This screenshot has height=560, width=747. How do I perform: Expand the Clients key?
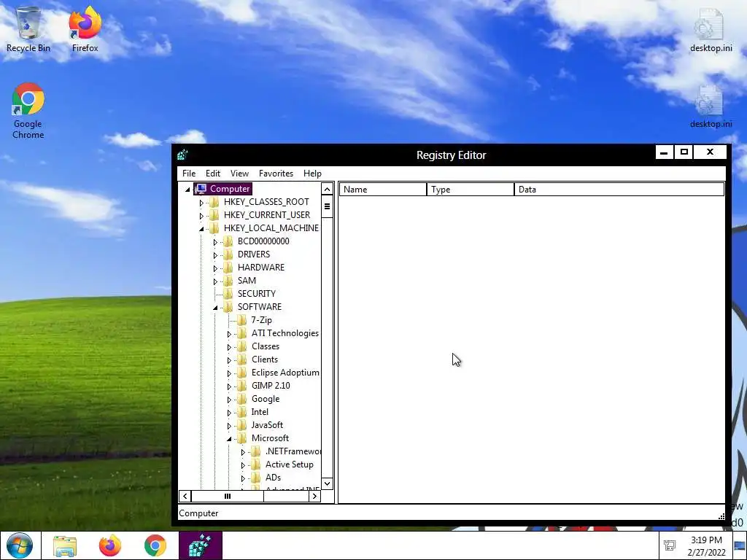point(229,360)
